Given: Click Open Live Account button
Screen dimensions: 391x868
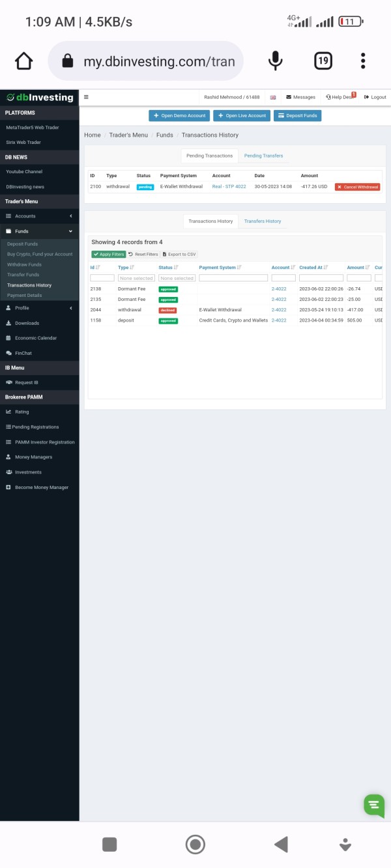Looking at the screenshot, I should (x=241, y=115).
